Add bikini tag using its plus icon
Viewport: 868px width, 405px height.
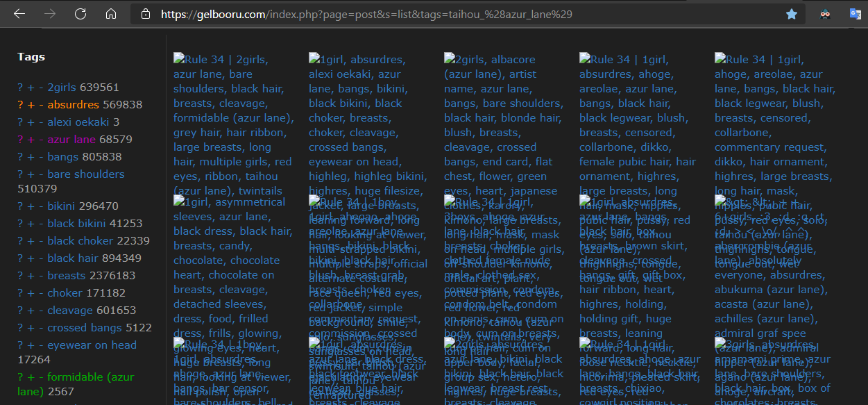(29, 206)
